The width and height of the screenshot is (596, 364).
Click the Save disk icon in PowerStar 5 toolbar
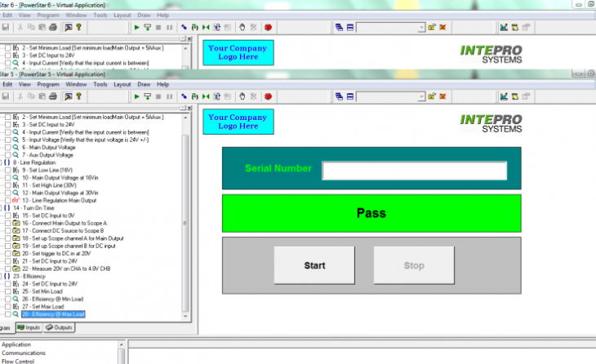click(x=6, y=96)
